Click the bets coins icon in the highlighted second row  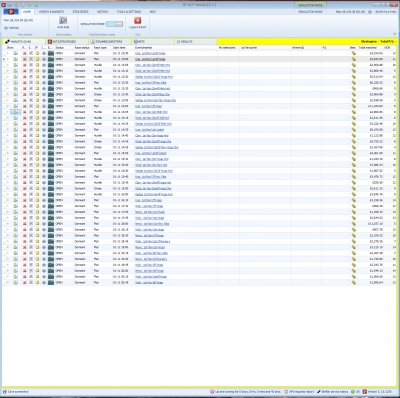click(x=353, y=59)
